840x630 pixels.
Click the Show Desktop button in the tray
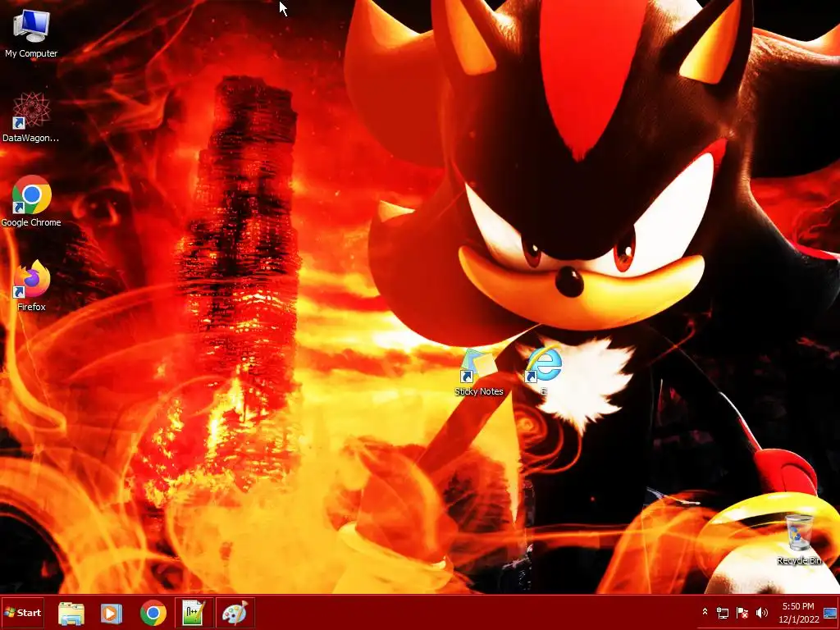click(830, 613)
